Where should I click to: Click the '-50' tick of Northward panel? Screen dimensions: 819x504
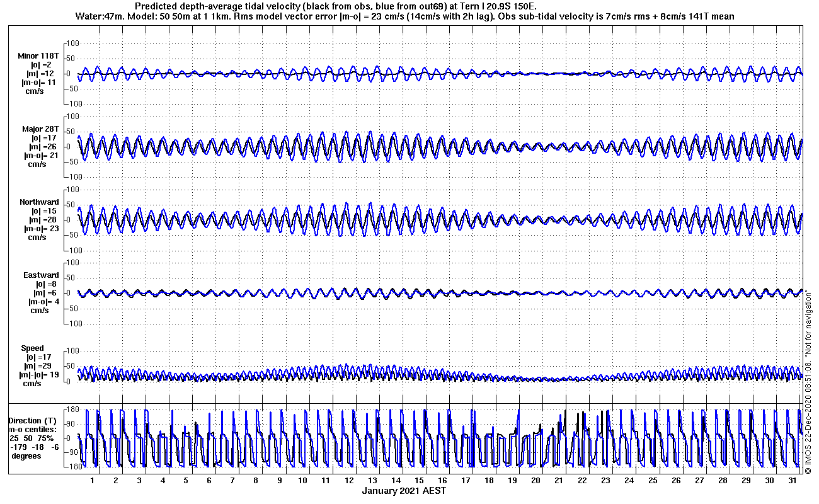point(72,235)
